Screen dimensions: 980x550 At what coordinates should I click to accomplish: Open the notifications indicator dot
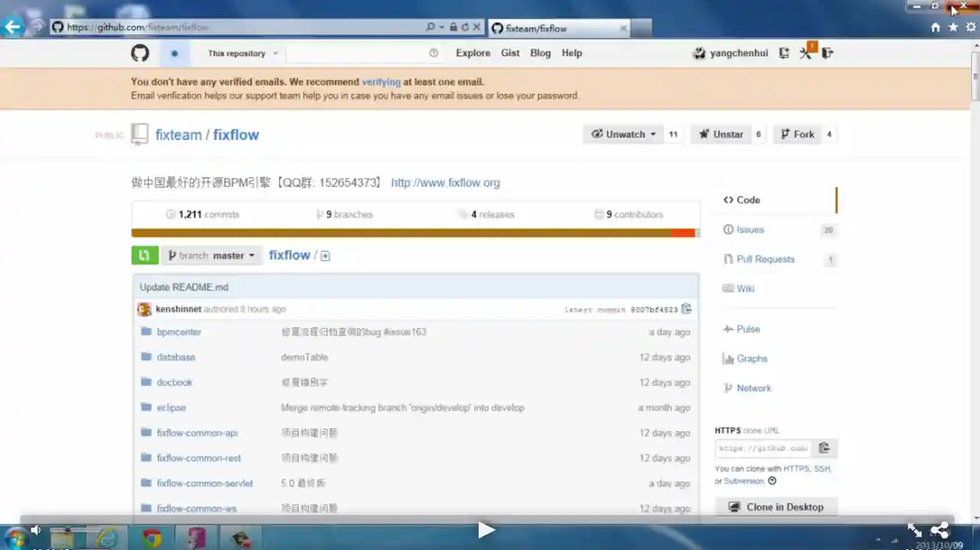pyautogui.click(x=174, y=54)
